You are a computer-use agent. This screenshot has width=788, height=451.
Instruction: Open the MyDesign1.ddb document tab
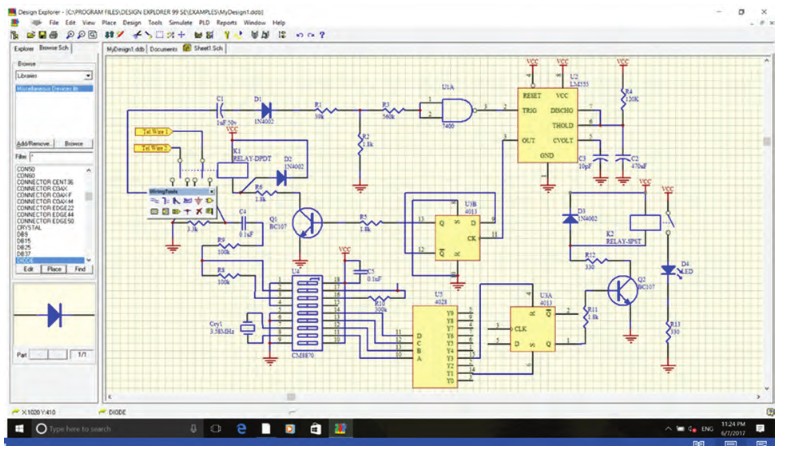tap(125, 49)
